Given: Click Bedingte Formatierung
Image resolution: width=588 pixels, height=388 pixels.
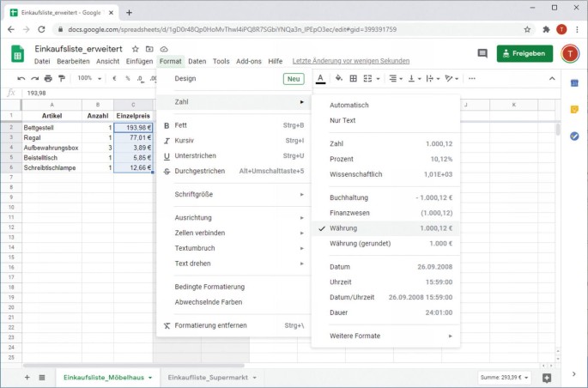Looking at the screenshot, I should (x=234, y=287).
